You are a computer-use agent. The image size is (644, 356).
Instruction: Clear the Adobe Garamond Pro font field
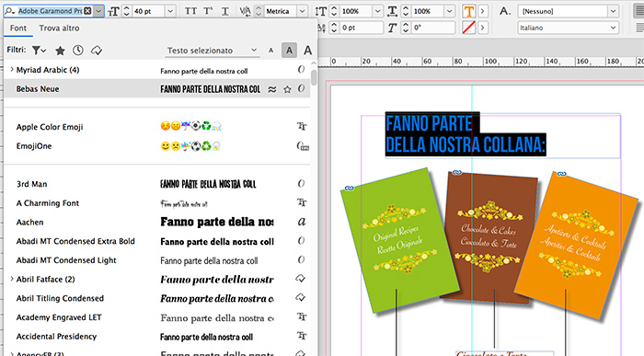click(87, 11)
